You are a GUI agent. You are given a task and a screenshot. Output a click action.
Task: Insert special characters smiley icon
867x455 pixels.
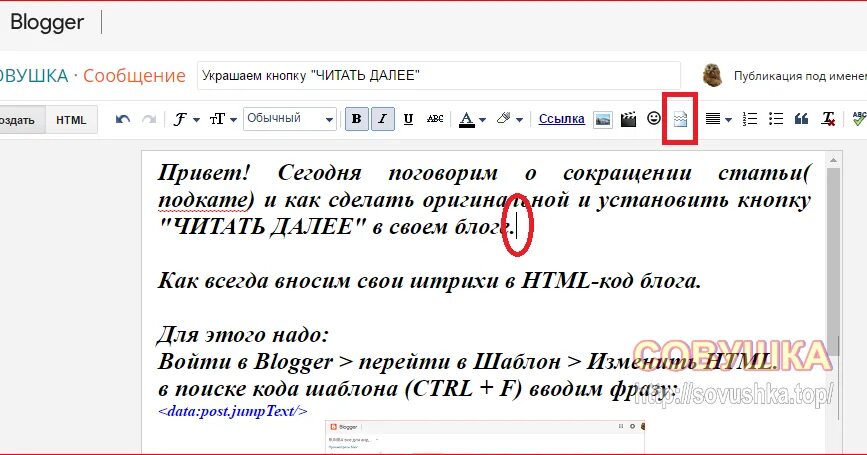(654, 118)
